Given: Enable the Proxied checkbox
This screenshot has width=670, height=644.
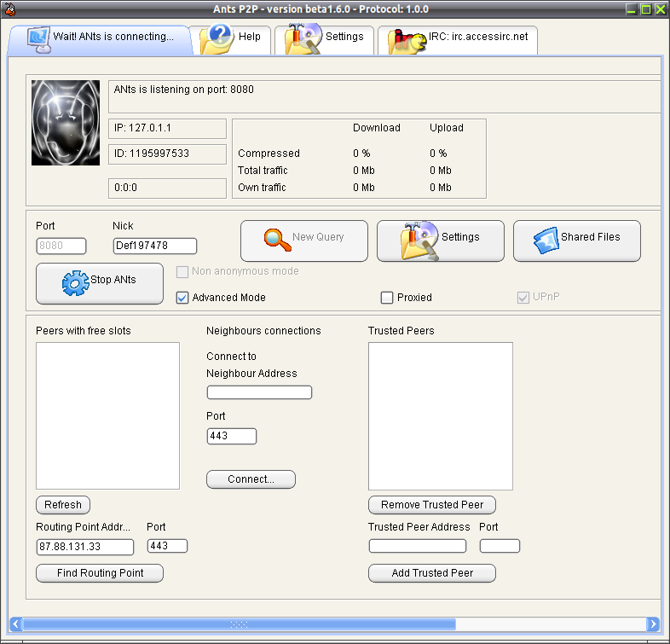Looking at the screenshot, I should (x=387, y=298).
